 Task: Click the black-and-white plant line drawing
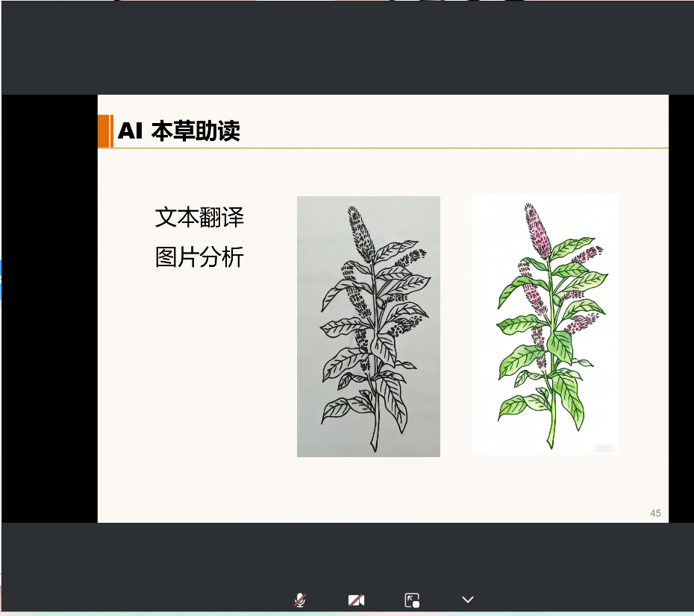point(368,326)
